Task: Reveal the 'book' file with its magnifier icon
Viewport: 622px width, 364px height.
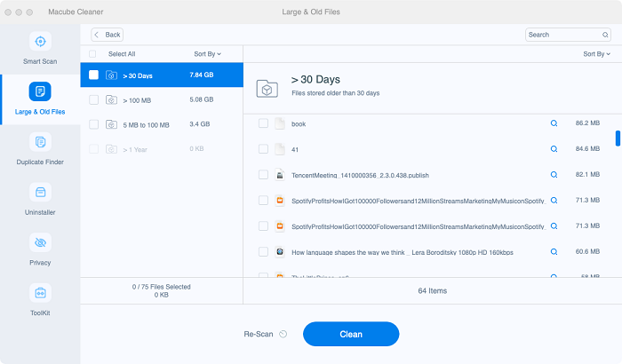Action: 554,123
